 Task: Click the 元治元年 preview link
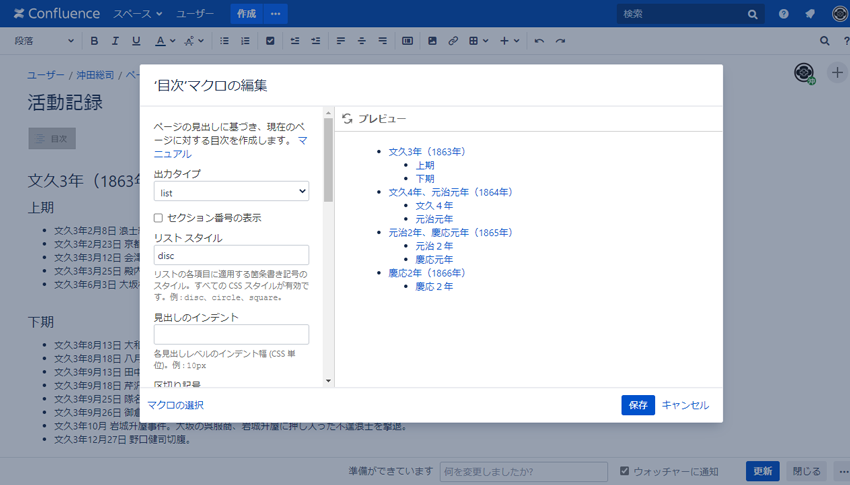[434, 219]
